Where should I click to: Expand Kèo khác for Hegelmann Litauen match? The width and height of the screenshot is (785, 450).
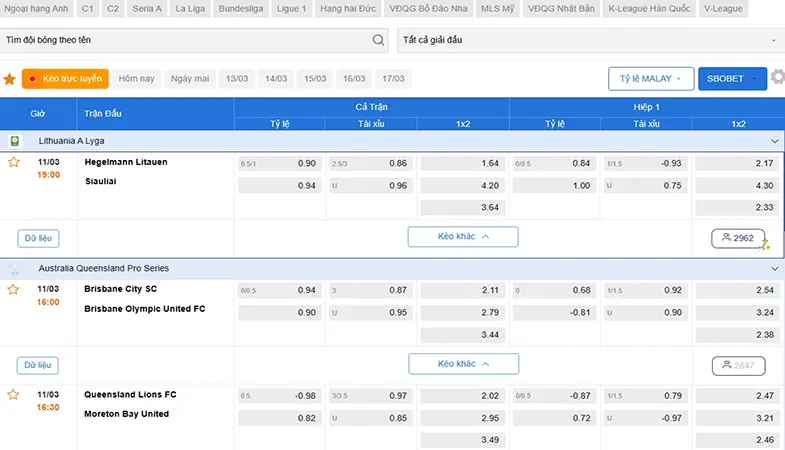point(463,237)
